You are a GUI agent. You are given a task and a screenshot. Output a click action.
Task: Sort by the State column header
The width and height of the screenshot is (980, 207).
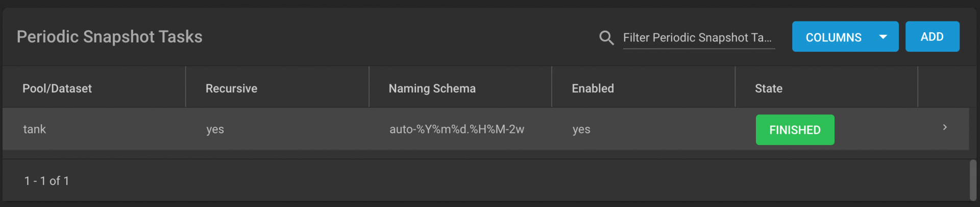[x=768, y=88]
